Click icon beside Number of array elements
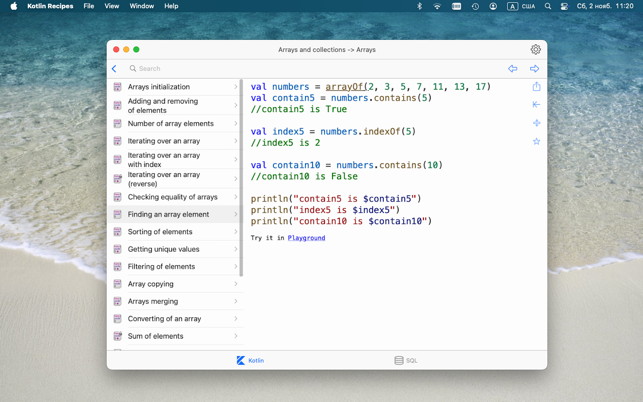Image resolution: width=643 pixels, height=402 pixels. click(117, 123)
